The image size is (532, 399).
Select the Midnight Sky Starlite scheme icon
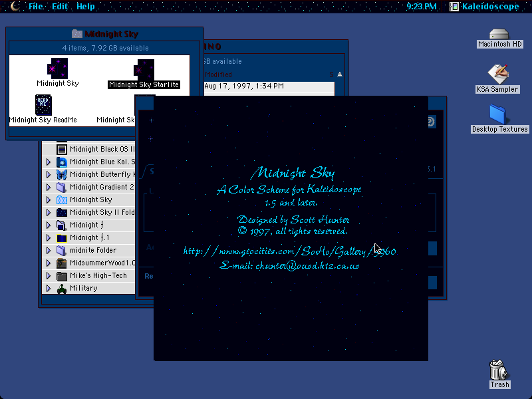144,70
